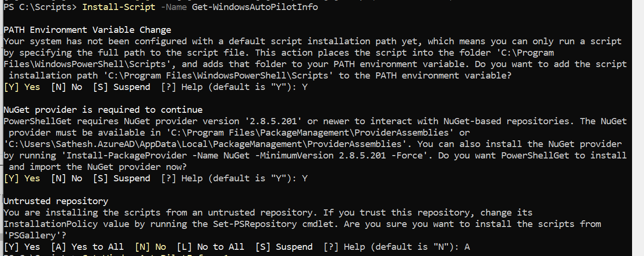Click the typed answer A after default "N"
This screenshot has height=256, width=644.
(467, 247)
